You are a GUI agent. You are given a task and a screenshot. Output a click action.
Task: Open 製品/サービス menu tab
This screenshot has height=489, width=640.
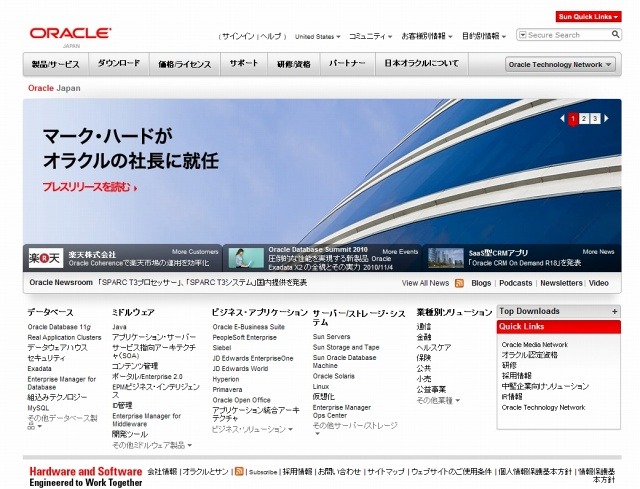pyautogui.click(x=56, y=64)
